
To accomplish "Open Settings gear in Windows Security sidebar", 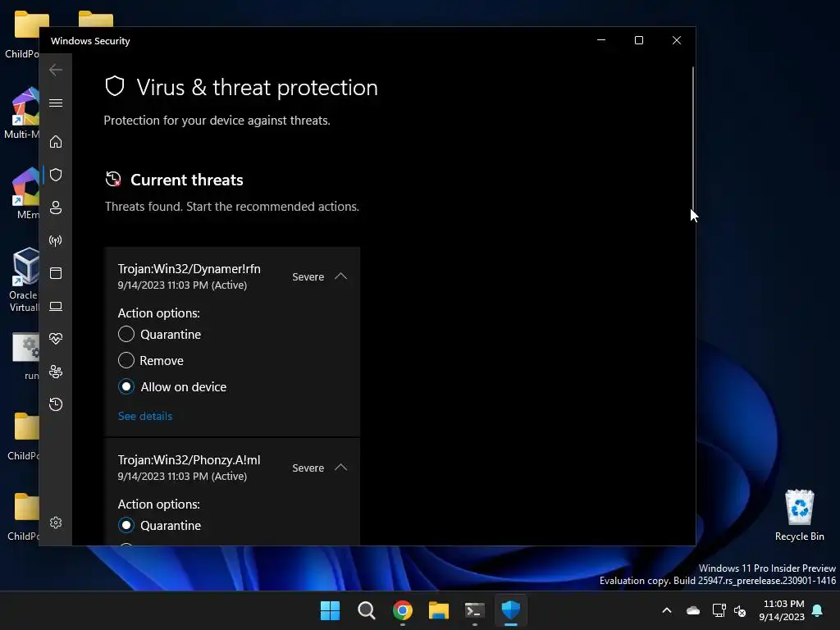I will pyautogui.click(x=56, y=523).
